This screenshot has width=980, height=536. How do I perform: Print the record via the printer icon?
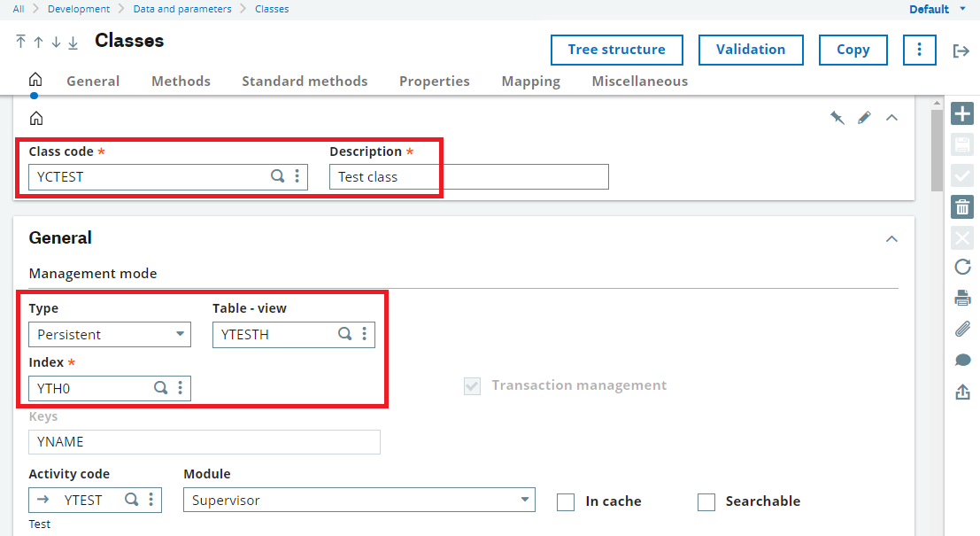click(961, 298)
